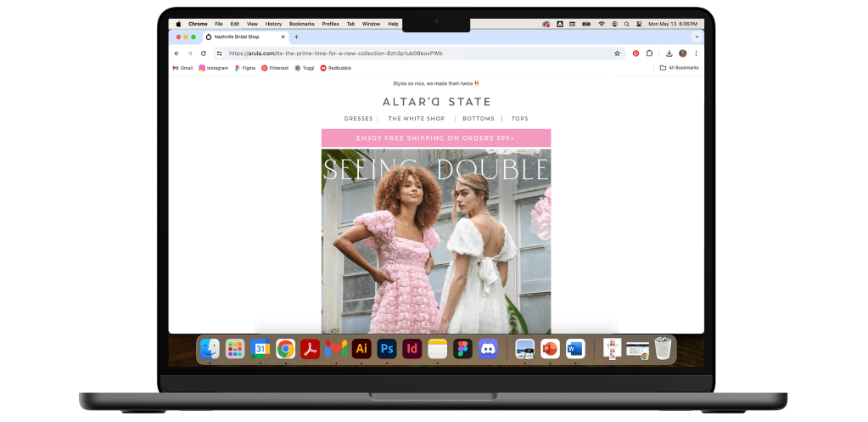
Task: Open the Edit menu
Action: point(235,24)
